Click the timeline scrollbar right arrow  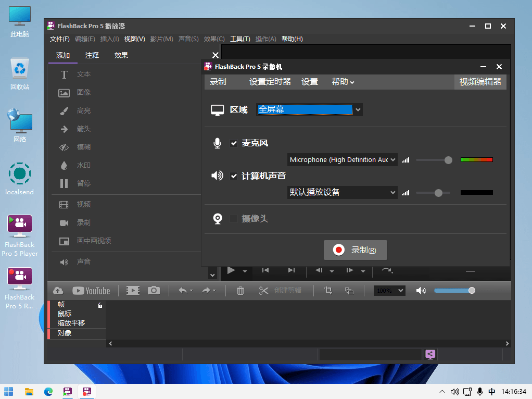point(507,344)
